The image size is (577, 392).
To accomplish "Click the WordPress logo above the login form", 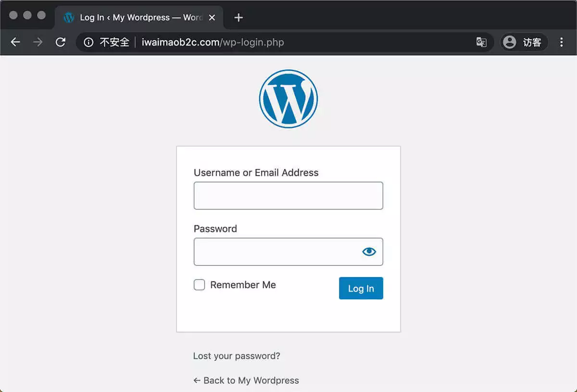I will coord(288,98).
